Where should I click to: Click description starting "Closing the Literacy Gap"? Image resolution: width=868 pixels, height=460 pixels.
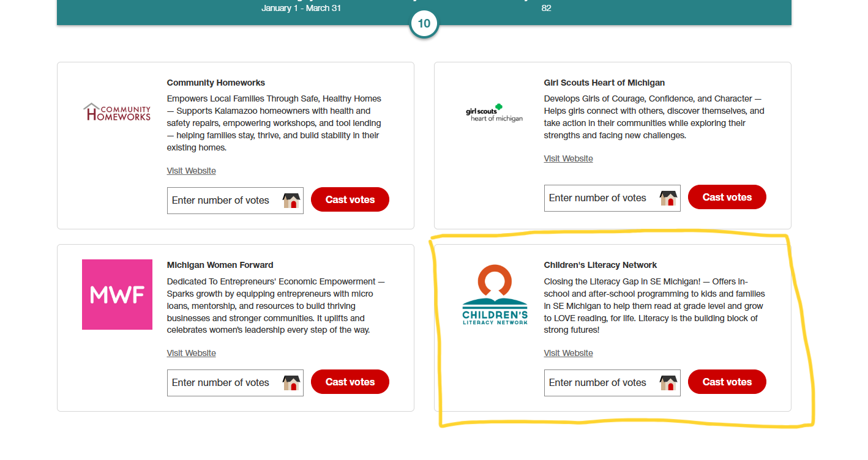point(654,306)
